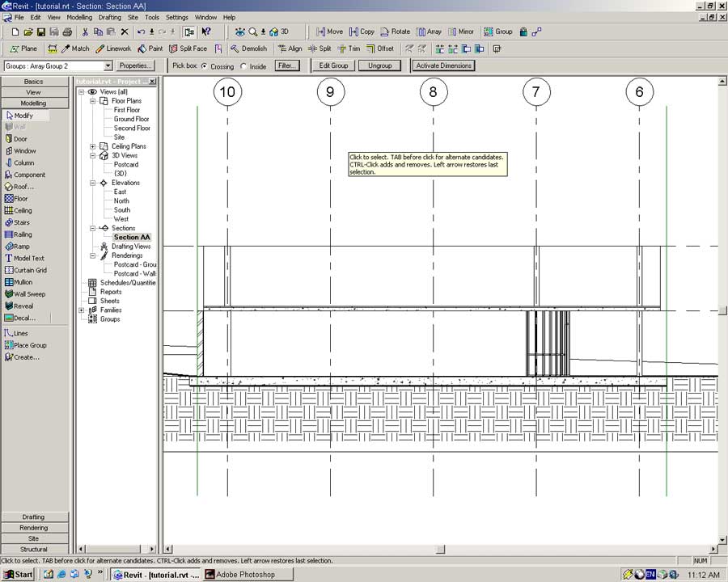Select the Demolish tool

248,48
